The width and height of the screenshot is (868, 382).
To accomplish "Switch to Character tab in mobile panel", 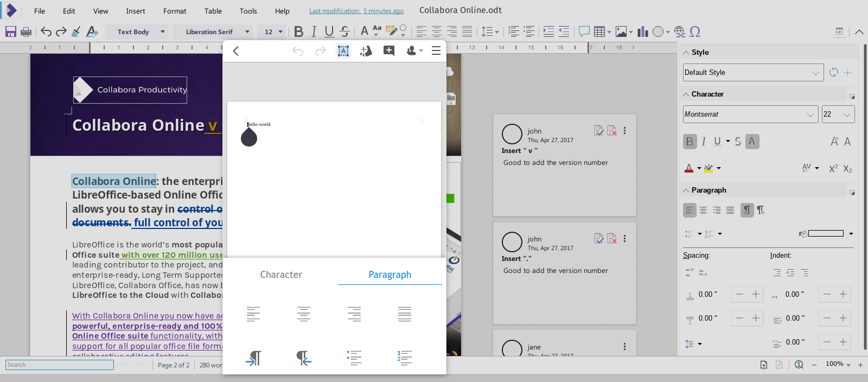I will click(x=281, y=275).
